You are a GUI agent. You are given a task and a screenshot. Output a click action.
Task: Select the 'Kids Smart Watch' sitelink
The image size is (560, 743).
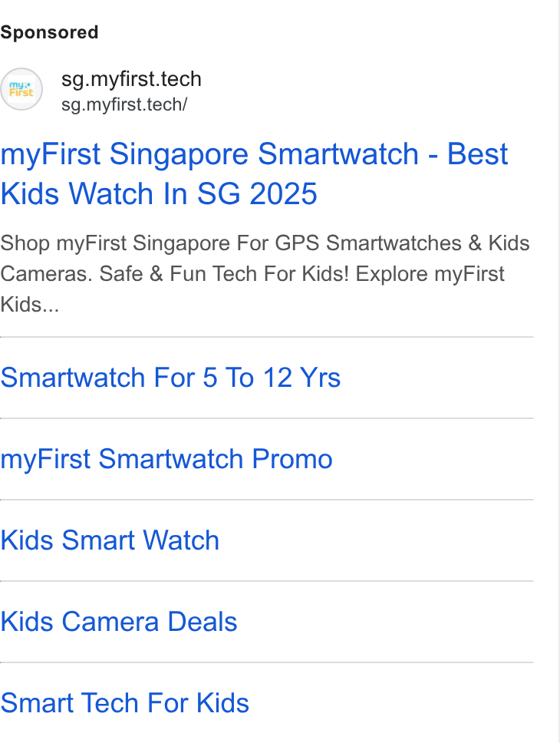[110, 540]
